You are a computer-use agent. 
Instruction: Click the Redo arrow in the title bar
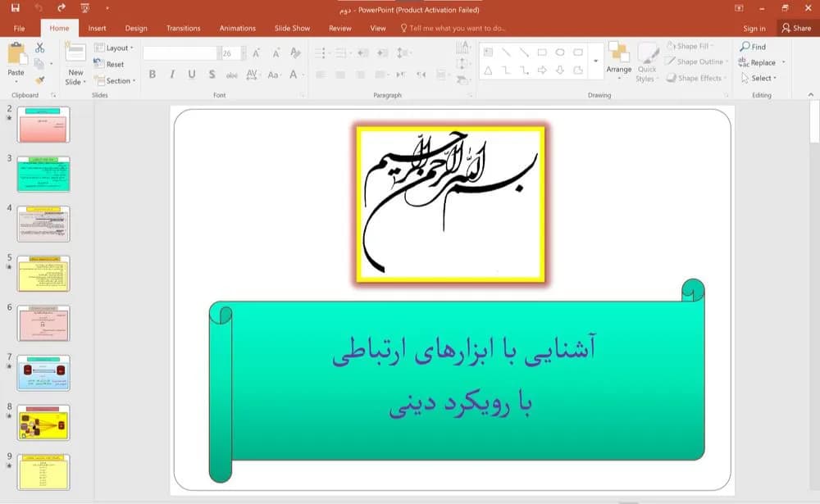[x=61, y=8]
